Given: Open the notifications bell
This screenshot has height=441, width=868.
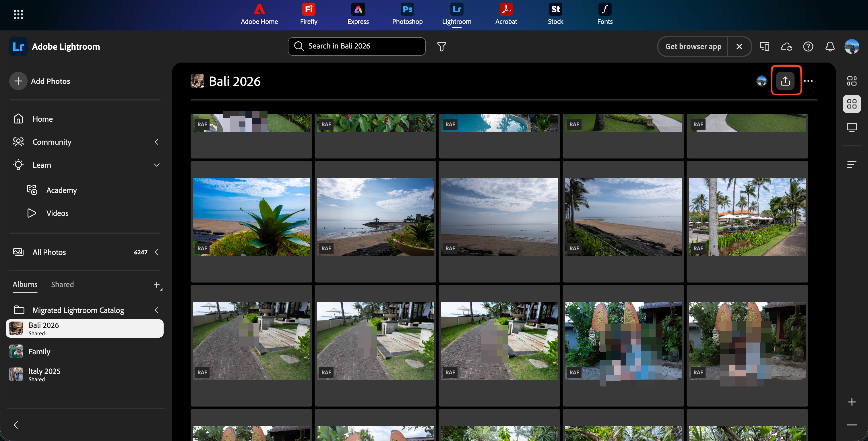Looking at the screenshot, I should point(830,47).
